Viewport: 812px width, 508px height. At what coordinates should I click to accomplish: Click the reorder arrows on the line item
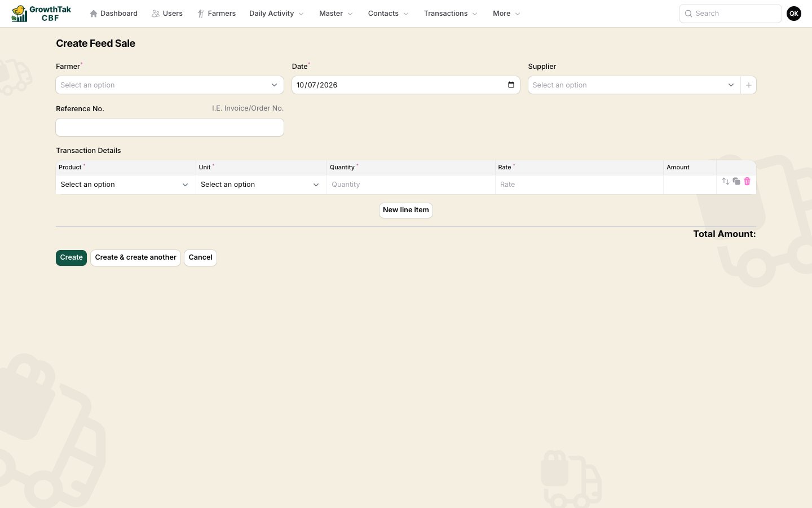(x=726, y=181)
